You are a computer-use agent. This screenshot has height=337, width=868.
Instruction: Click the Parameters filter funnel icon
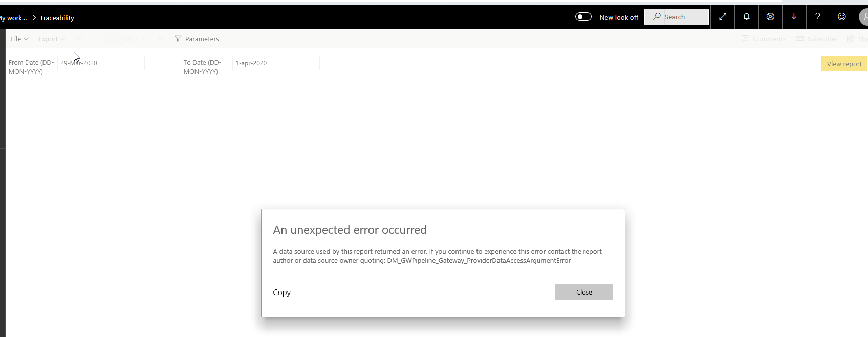tap(178, 39)
